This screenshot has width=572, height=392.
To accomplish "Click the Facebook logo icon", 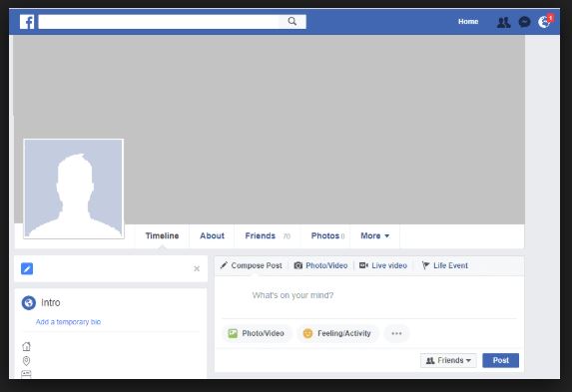I will 27,22.
